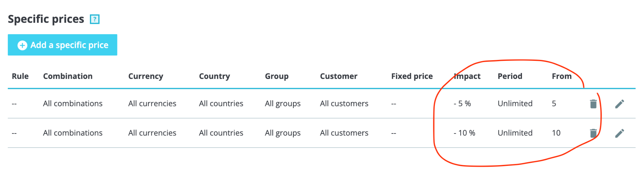Click the Add a specific price button
Image resolution: width=644 pixels, height=183 pixels.
[x=62, y=45]
